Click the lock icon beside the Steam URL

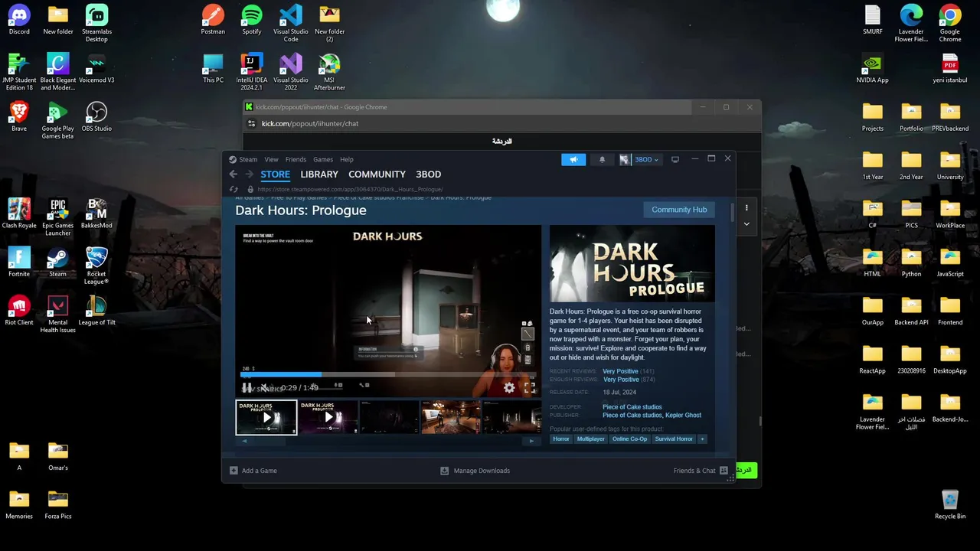coord(250,189)
